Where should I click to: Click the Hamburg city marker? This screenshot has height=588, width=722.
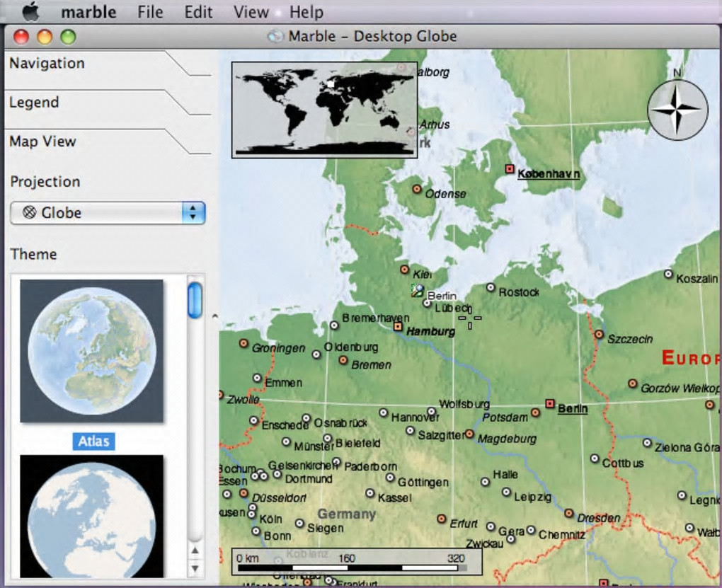pos(398,326)
